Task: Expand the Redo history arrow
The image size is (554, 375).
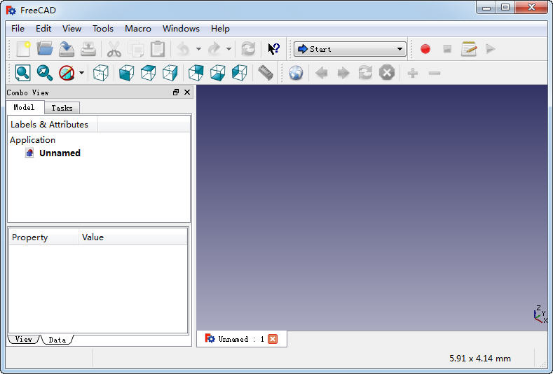Action: (x=229, y=49)
